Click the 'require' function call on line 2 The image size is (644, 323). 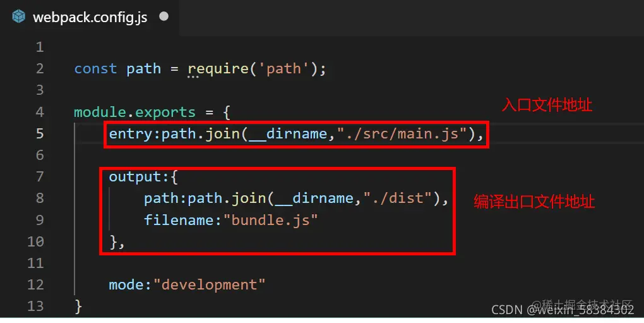click(218, 69)
